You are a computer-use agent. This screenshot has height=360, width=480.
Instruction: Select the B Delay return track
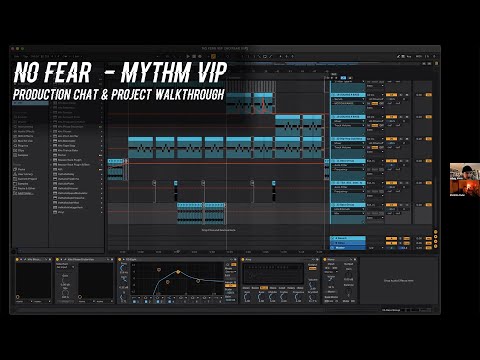pos(348,243)
